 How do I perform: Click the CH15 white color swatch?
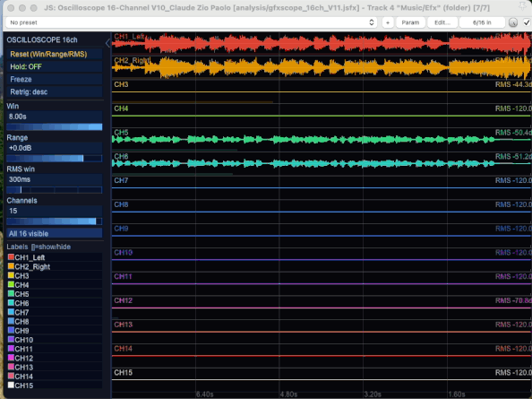[x=11, y=386]
